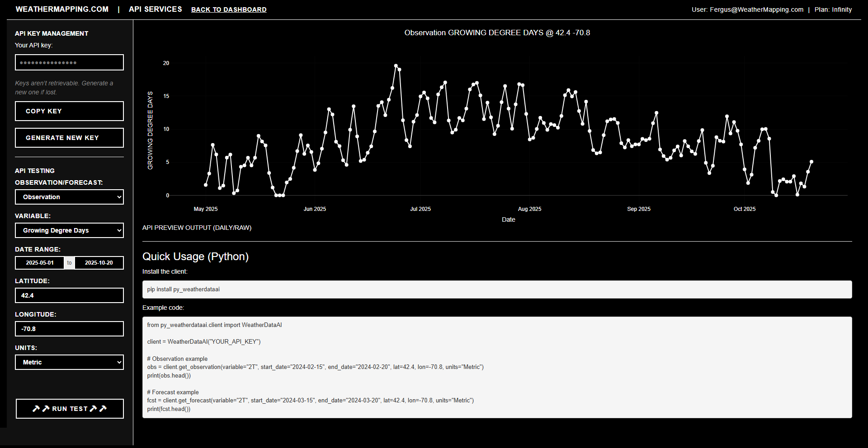Click the user email Fergus@WeatherMapping.com

click(757, 9)
